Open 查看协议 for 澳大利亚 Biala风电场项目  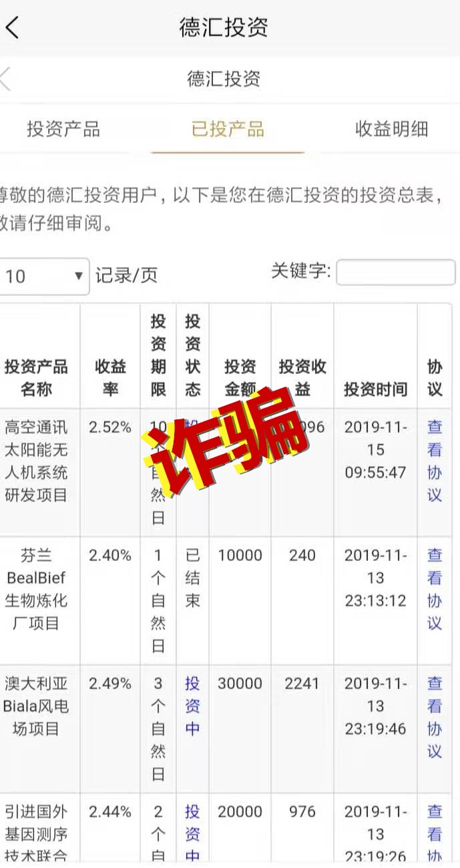435,717
